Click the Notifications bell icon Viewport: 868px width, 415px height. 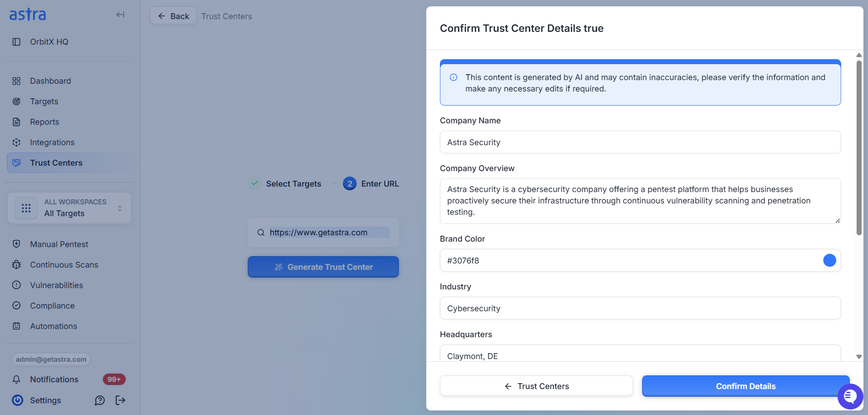coord(16,380)
